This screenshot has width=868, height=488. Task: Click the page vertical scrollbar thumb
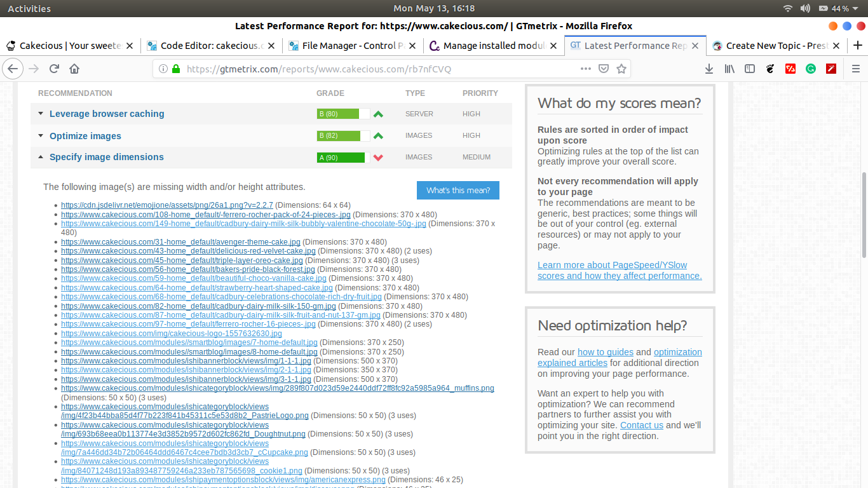tap(864, 215)
